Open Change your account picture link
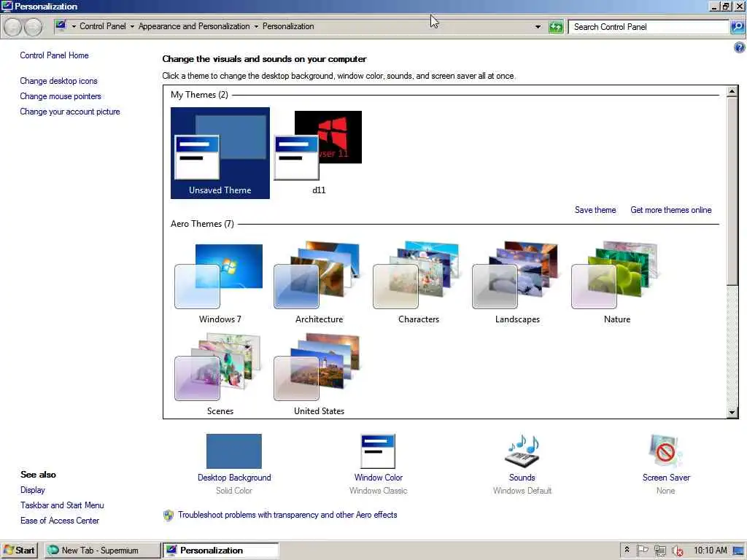The image size is (747, 560). pyautogui.click(x=70, y=112)
